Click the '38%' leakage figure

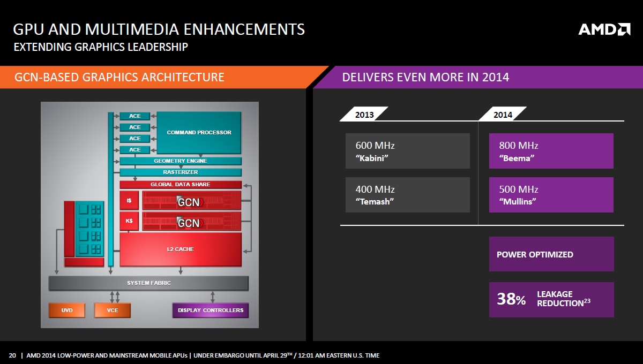pyautogui.click(x=511, y=299)
